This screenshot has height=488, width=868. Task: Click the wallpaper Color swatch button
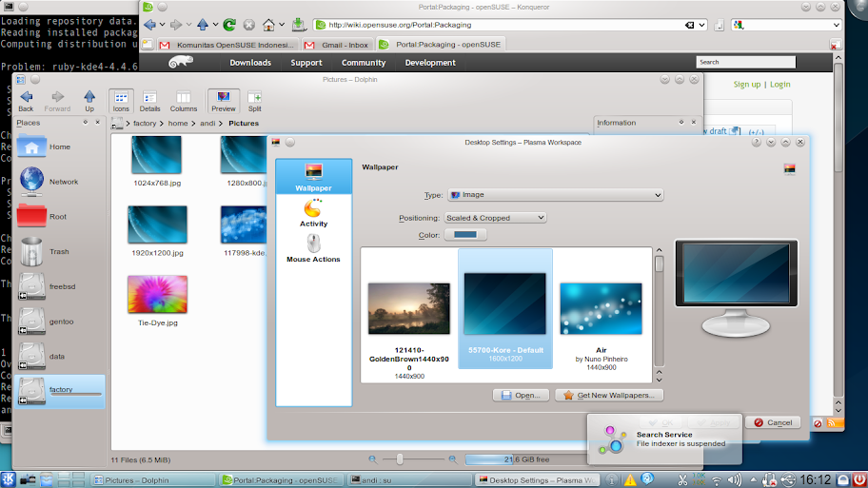coord(465,235)
